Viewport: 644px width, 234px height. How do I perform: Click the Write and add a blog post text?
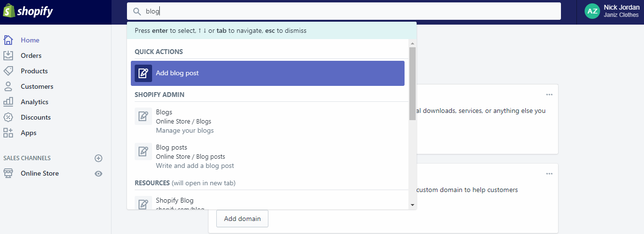click(195, 165)
